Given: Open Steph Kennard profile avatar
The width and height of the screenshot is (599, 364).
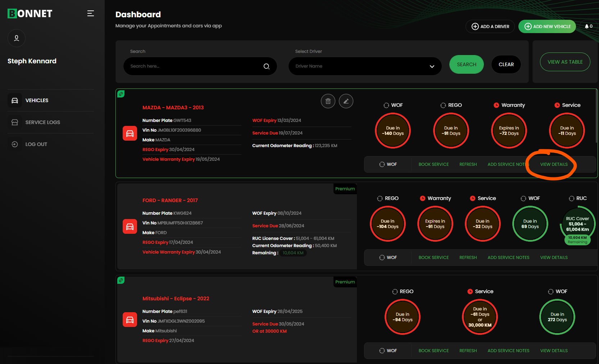Looking at the screenshot, I should point(17,38).
